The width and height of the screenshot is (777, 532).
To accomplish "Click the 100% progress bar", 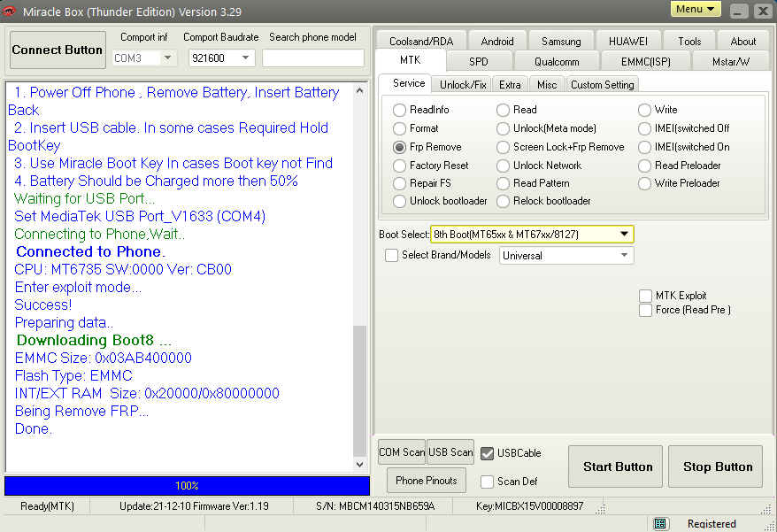I will [188, 486].
